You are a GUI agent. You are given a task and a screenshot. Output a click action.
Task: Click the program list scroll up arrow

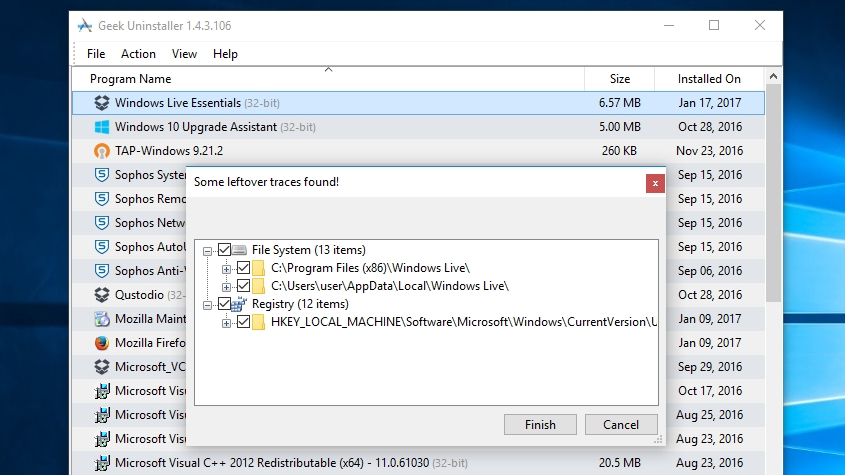click(x=773, y=77)
